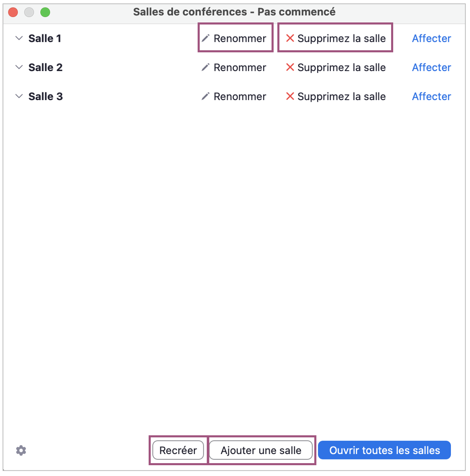Screen dimensions: 470x476
Task: Click the pencil icon for Salle 1
Action: [x=205, y=39]
